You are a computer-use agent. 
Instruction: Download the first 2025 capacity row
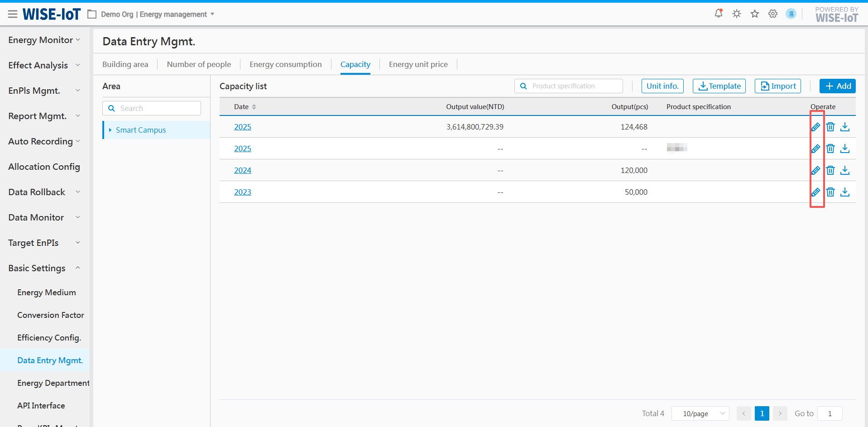click(845, 127)
